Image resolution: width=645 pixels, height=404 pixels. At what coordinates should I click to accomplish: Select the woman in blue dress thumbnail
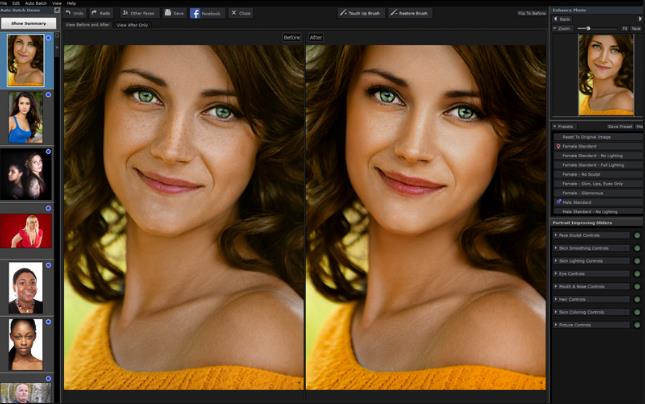pyautogui.click(x=24, y=116)
